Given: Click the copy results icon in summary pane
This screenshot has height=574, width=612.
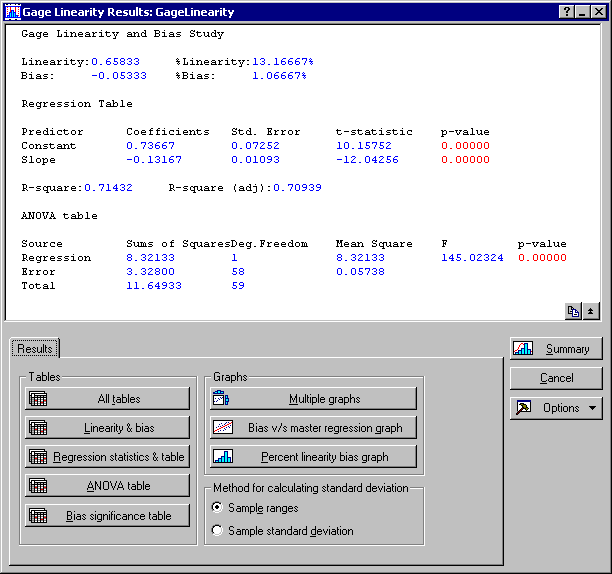Looking at the screenshot, I should 574,311.
